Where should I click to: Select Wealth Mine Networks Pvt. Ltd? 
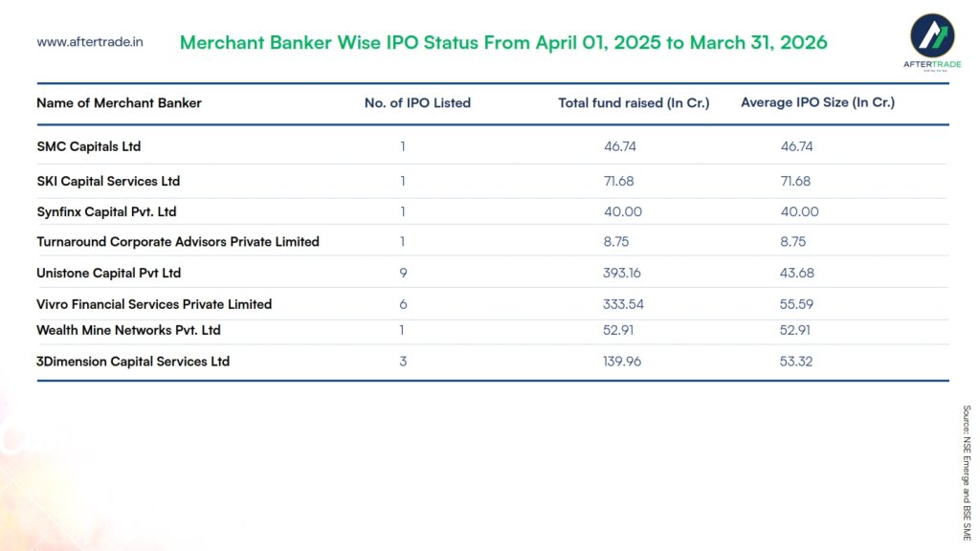coord(128,330)
